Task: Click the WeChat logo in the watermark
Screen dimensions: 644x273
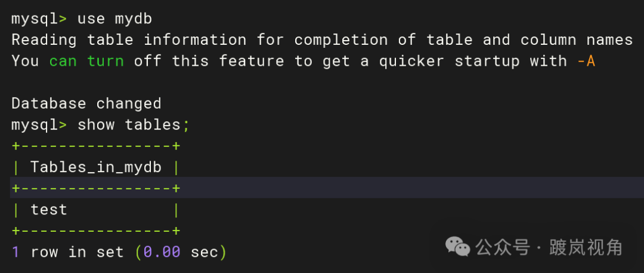Action: pos(459,246)
